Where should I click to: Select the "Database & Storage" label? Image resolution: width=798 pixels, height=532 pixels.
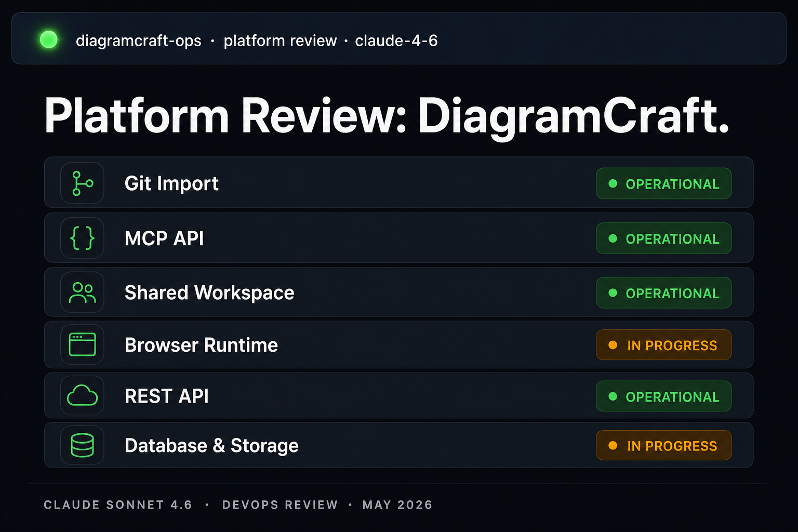point(211,446)
